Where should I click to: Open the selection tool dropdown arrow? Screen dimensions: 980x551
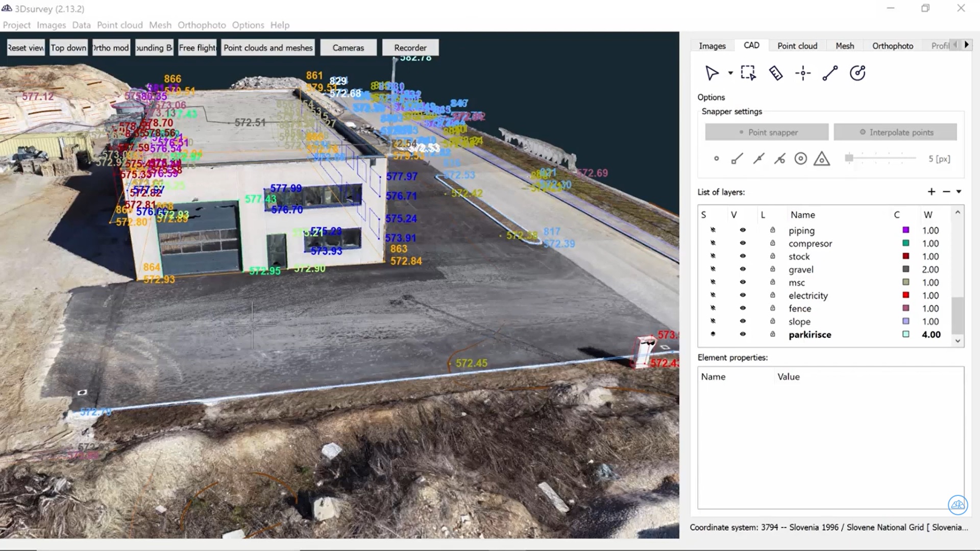(x=730, y=73)
